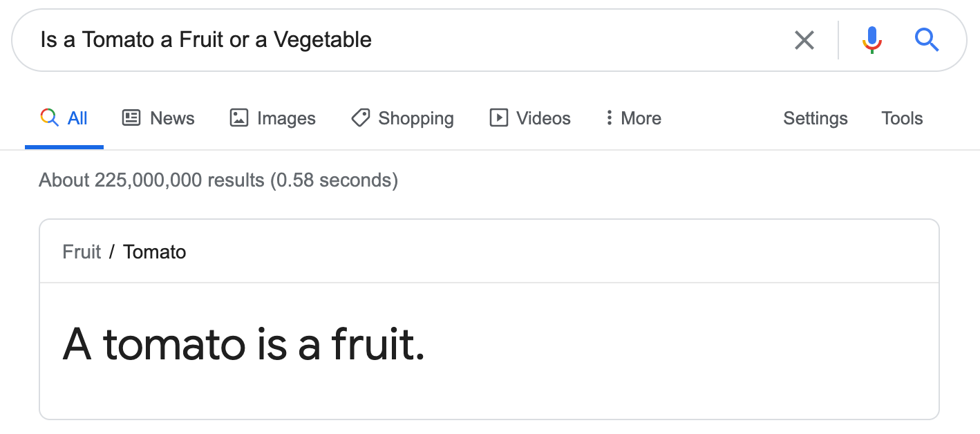Screen dimensions: 980x434
Task: Click the Images picture icon
Action: 238,118
